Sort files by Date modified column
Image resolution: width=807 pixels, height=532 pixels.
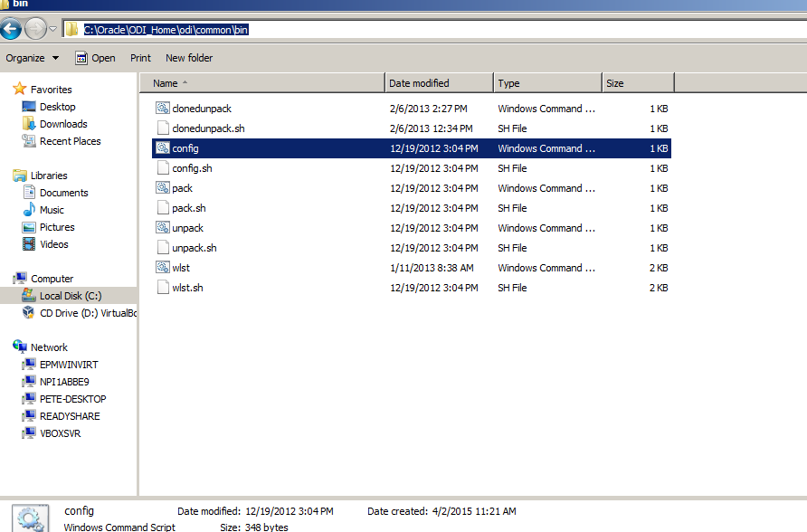click(438, 83)
